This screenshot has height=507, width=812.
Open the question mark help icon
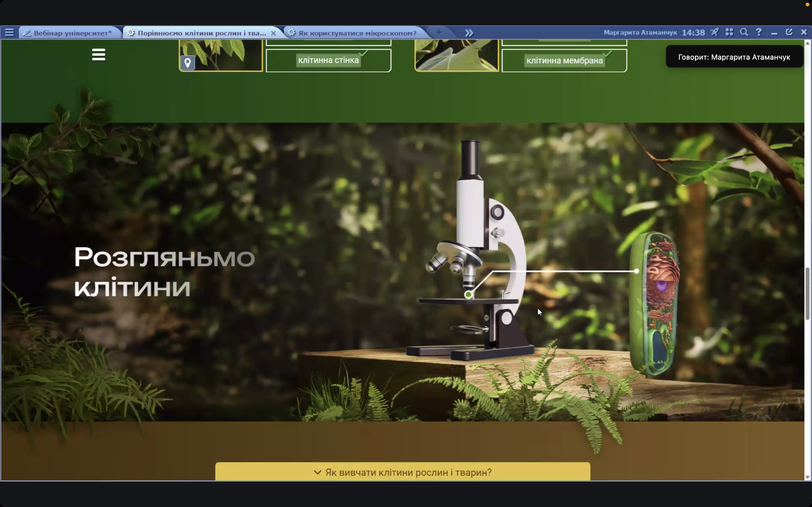759,32
